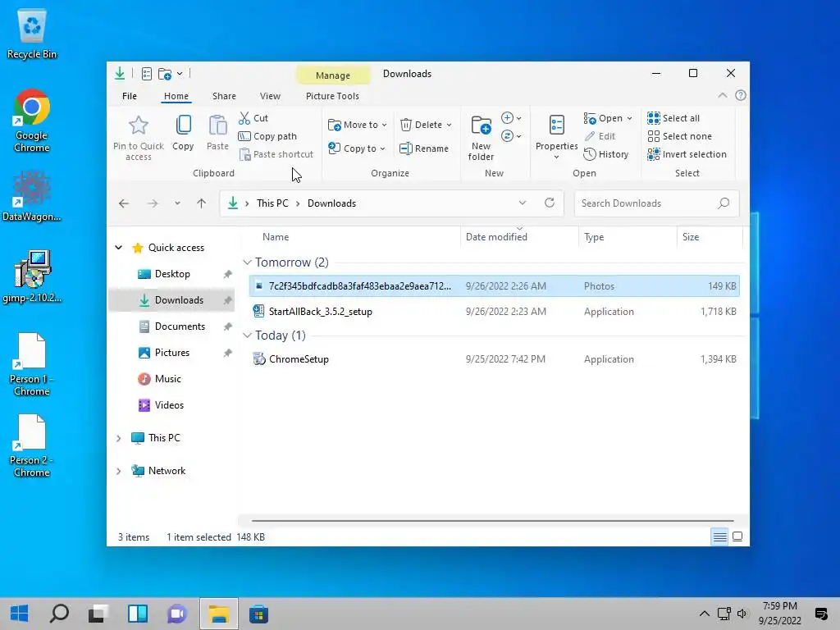The image size is (840, 630).
Task: Select the StartAllBack_3.5.2_setup file
Action: point(495,311)
